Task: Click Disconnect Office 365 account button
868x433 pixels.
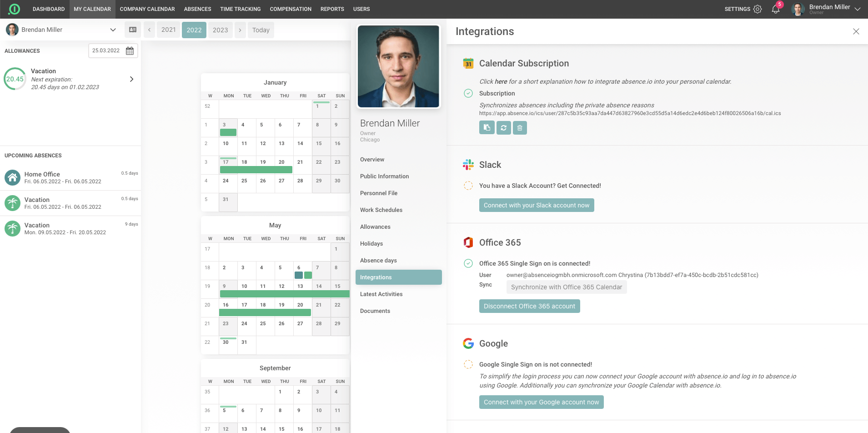Action: 529,306
